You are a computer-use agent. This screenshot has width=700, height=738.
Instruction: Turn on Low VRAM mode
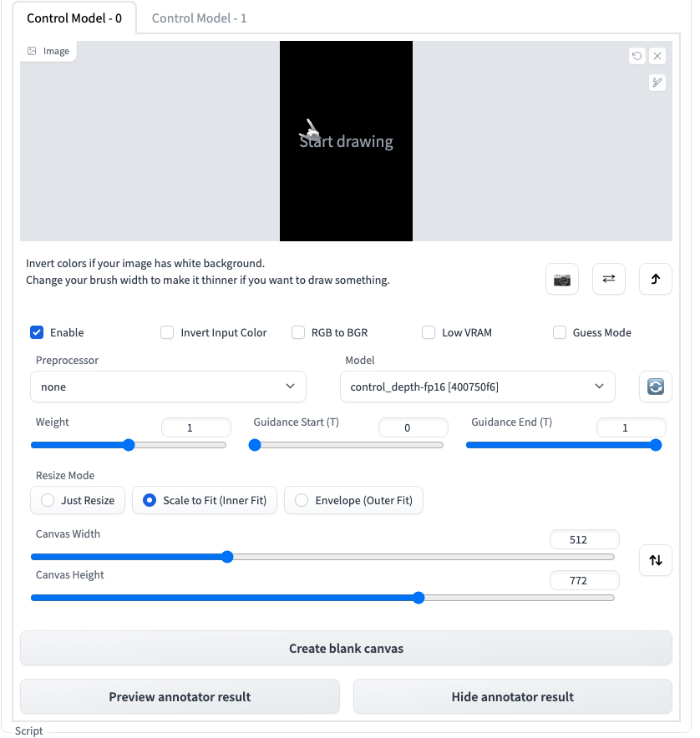[x=429, y=332]
